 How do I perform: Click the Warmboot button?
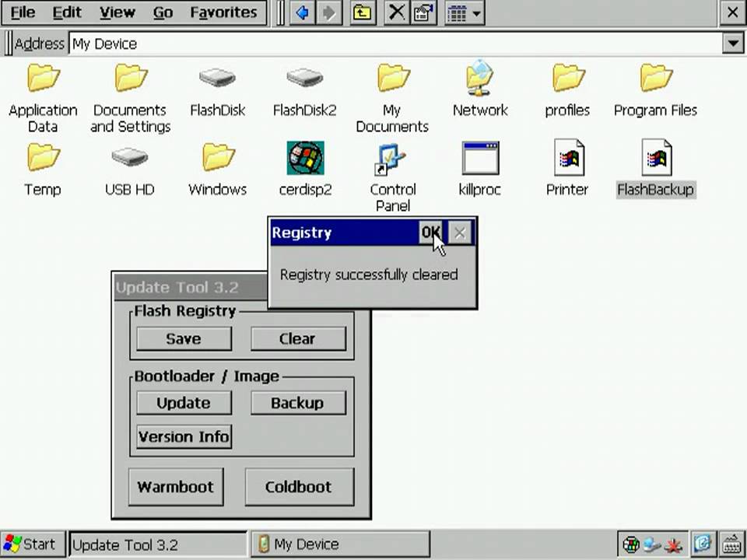click(176, 487)
